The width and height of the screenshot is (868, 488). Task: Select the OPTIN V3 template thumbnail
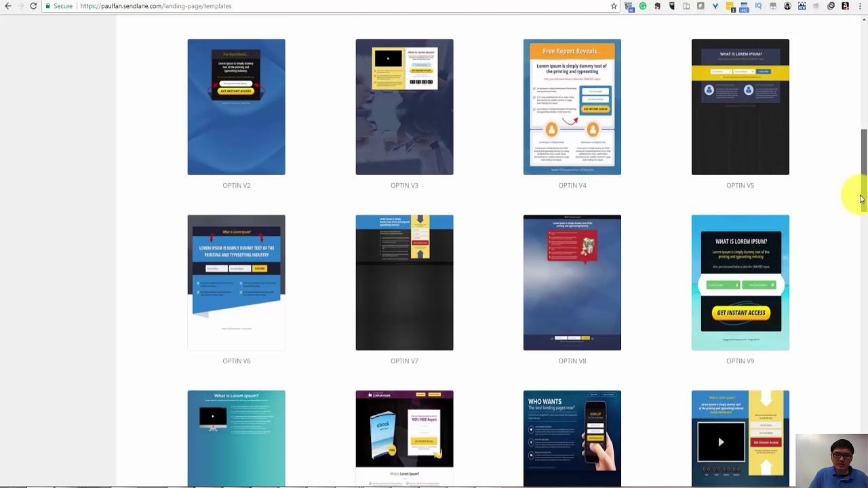click(404, 107)
